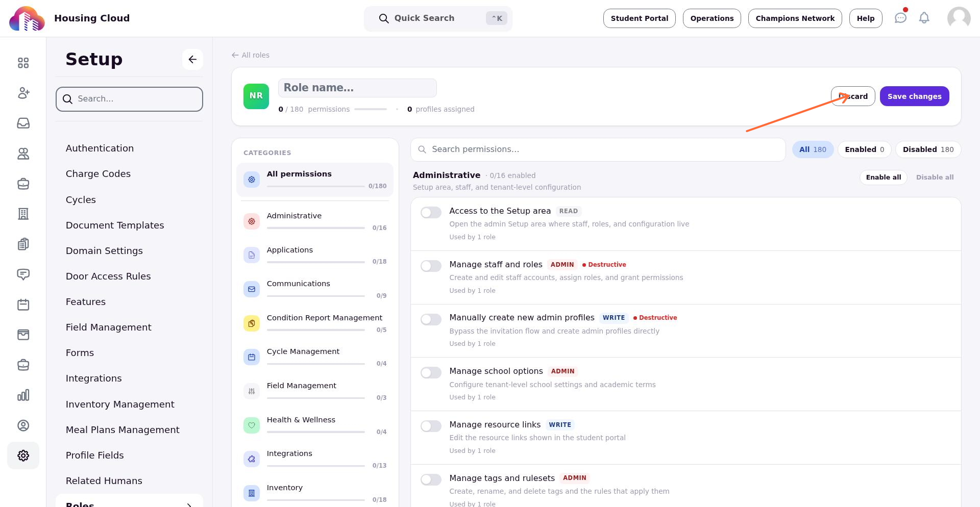Go back via All roles link

pos(251,55)
